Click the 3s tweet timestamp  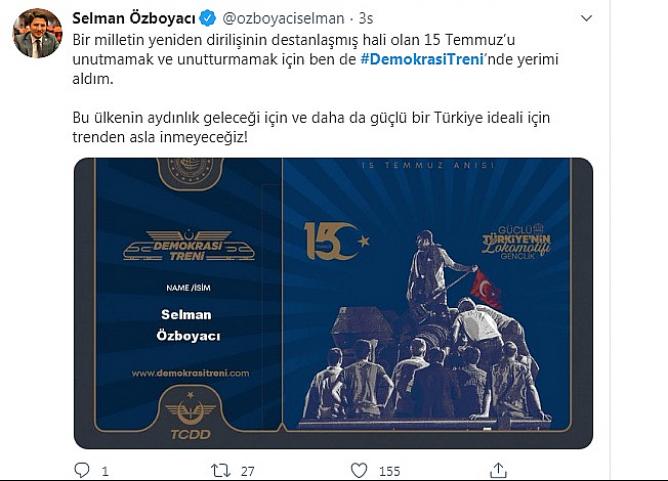pyautogui.click(x=366, y=18)
